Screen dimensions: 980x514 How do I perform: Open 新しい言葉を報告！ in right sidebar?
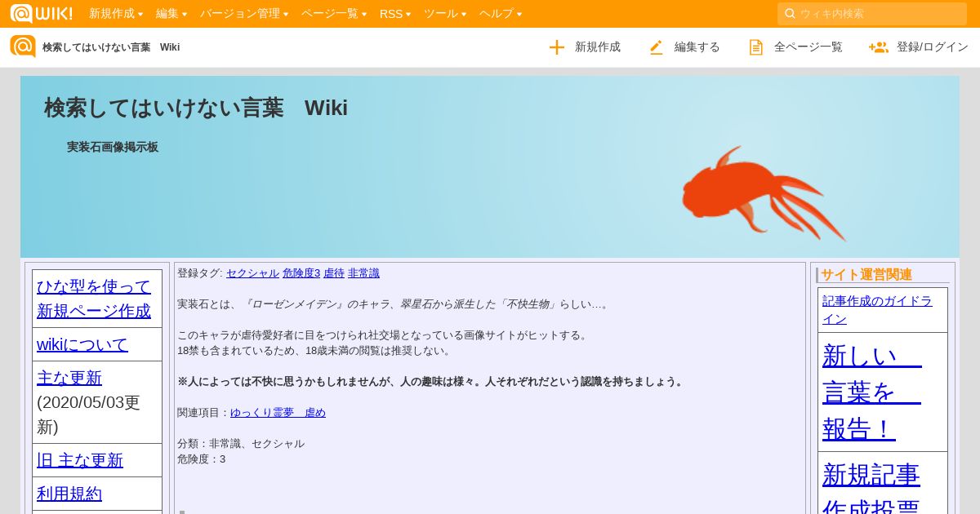click(x=871, y=392)
